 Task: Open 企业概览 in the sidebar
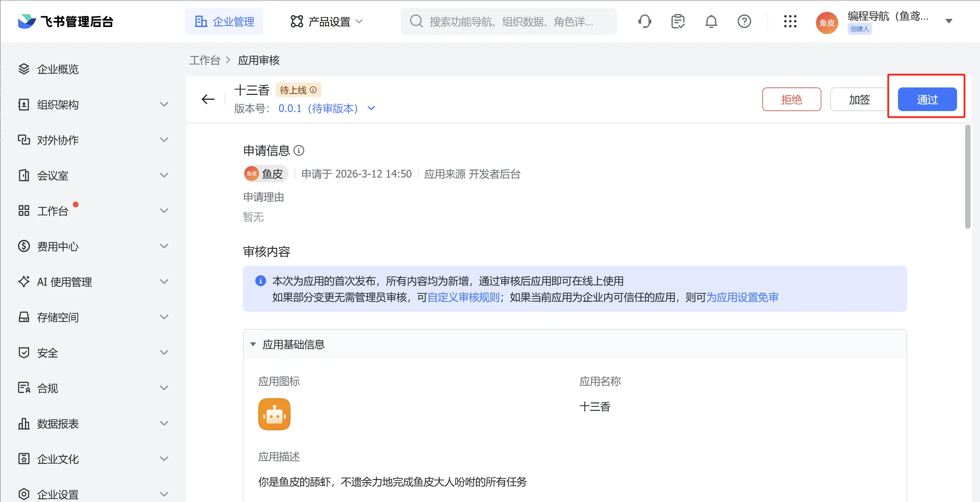click(58, 69)
